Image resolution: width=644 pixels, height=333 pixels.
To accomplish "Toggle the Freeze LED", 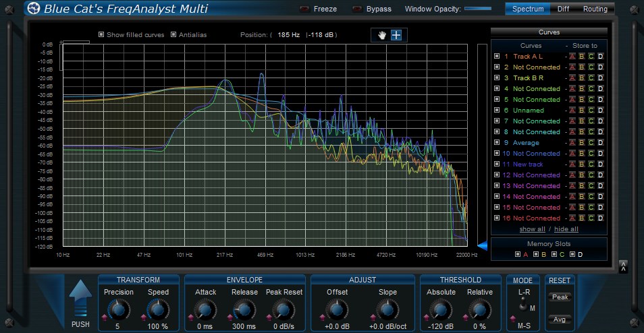I will click(x=304, y=9).
